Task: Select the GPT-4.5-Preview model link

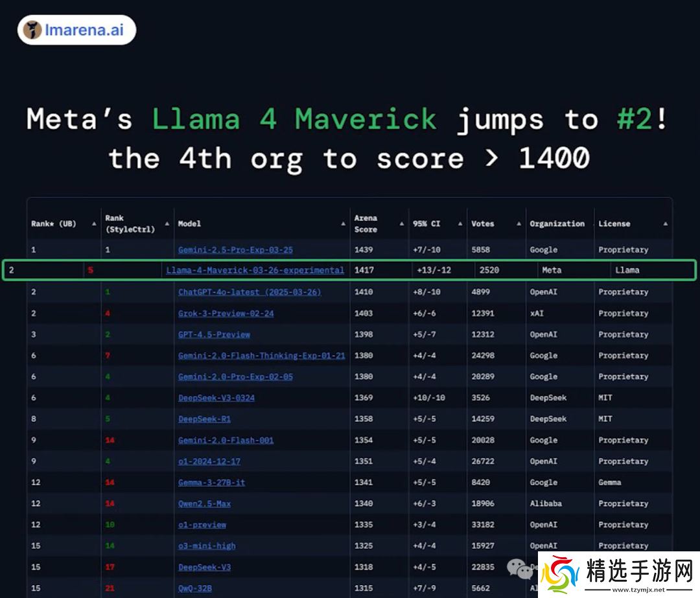Action: point(214,334)
